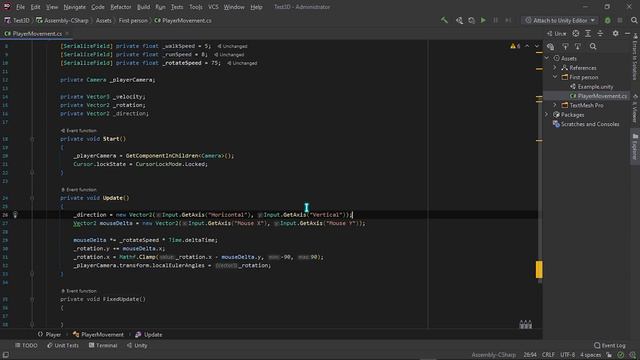640x360 pixels.
Task: Open the Refactor menu
Action: point(121,7)
